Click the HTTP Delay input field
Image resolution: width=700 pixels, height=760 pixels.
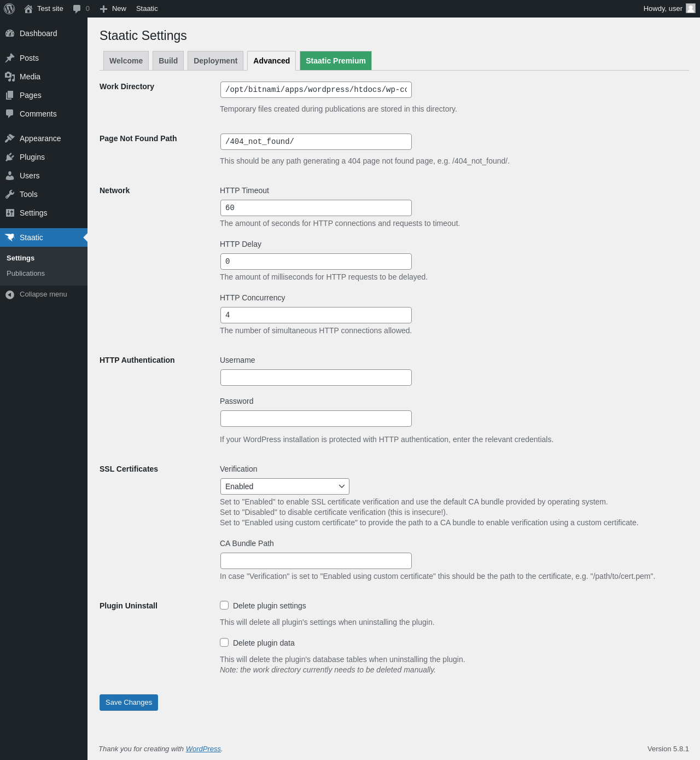316,262
